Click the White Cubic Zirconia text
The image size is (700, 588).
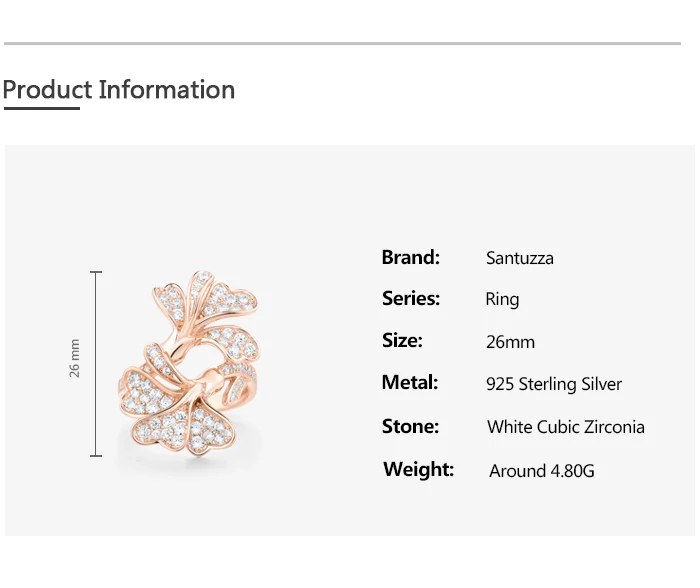point(565,427)
